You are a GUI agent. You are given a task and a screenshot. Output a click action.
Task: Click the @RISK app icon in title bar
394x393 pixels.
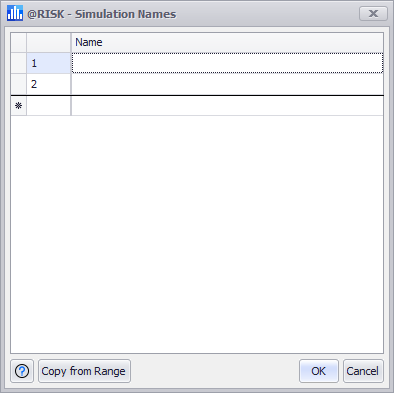(x=15, y=13)
